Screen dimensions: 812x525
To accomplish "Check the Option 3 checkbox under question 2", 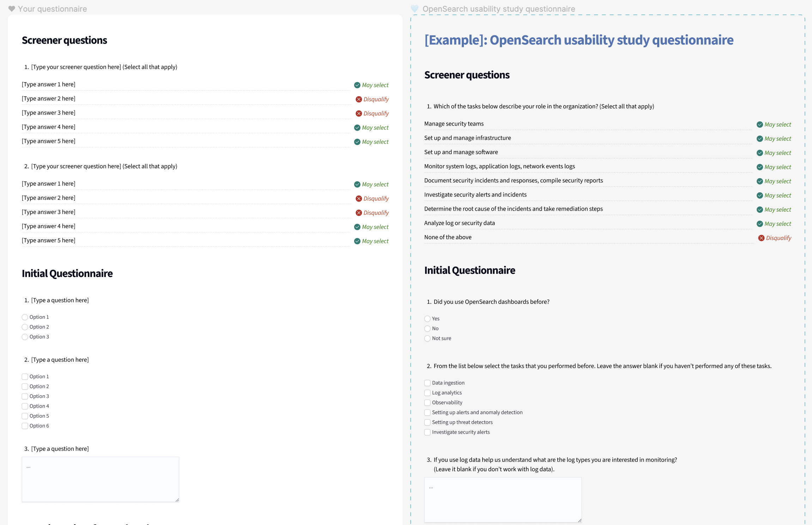I will click(x=25, y=396).
